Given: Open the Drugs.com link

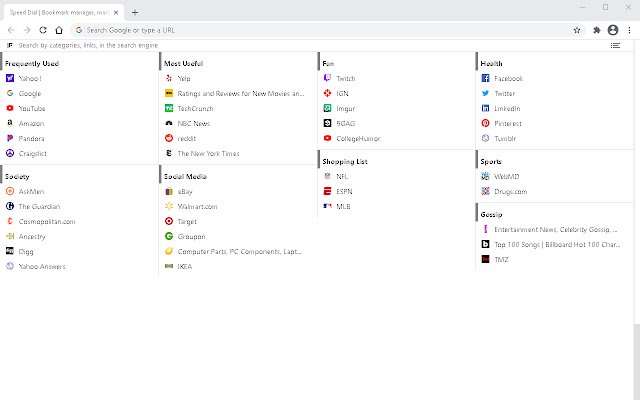Looking at the screenshot, I should (510, 191).
